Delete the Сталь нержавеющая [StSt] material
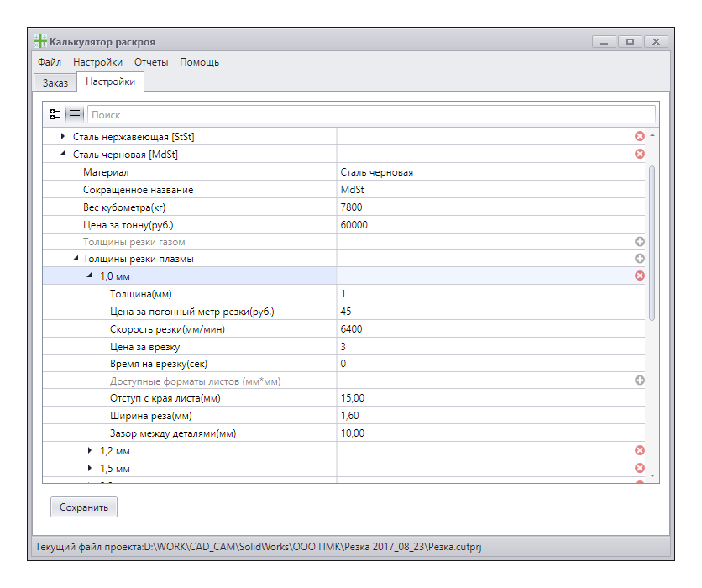The image size is (702, 588). (640, 136)
